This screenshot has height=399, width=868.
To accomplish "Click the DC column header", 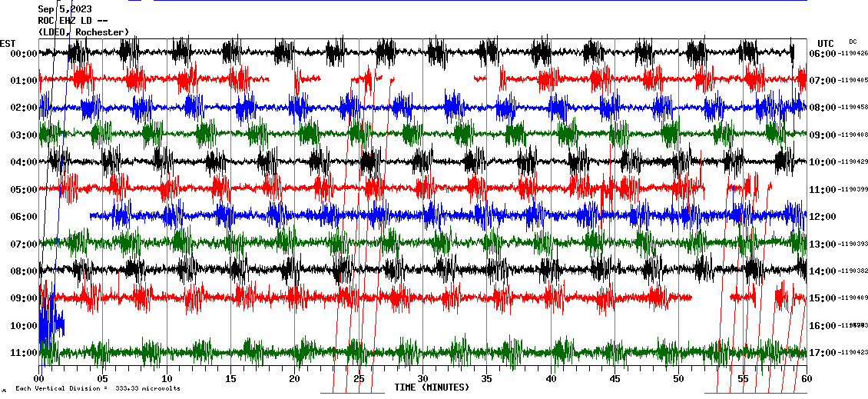I will 853,42.
